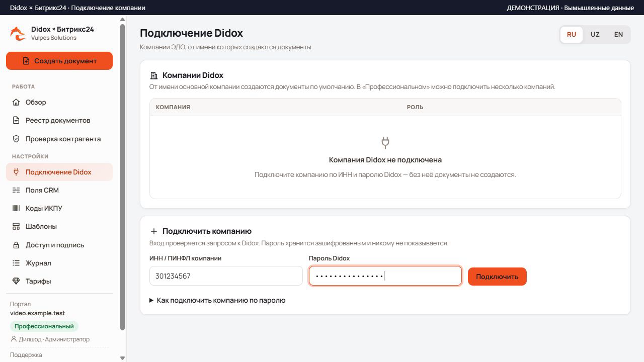The width and height of the screenshot is (644, 362).
Task: Click the diamond icon beside Тарифы
Action: point(16,281)
